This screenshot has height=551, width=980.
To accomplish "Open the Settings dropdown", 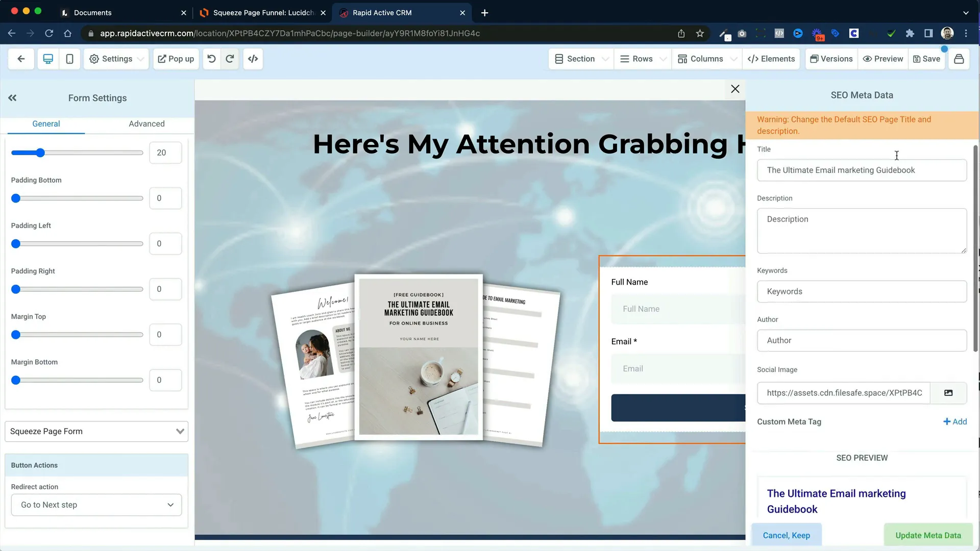I will pos(116,59).
